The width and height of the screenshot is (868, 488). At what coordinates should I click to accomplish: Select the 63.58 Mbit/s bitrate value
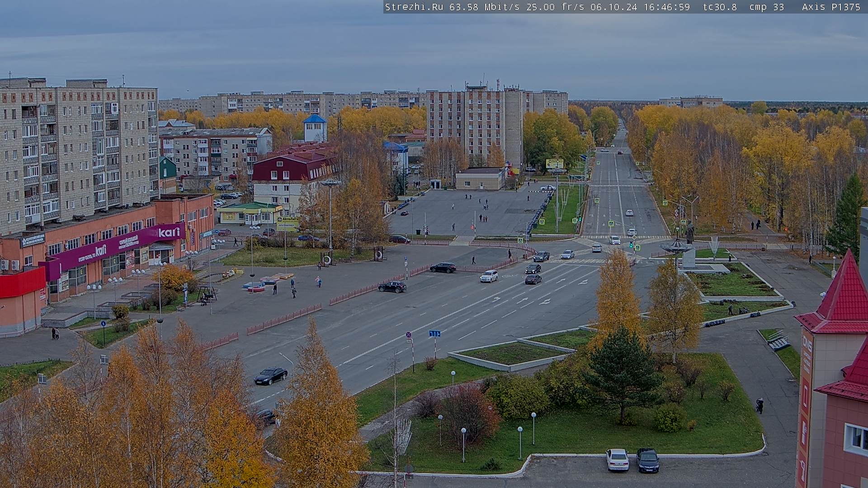(x=484, y=7)
